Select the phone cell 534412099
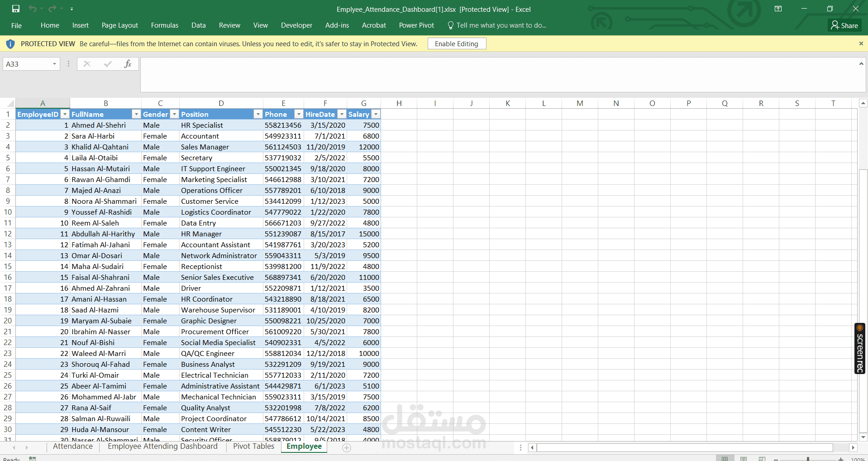Screen dimensions: 868x461 pos(283,202)
